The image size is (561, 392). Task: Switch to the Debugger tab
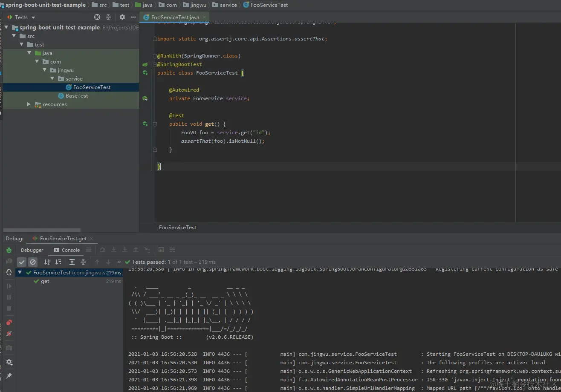(32, 250)
